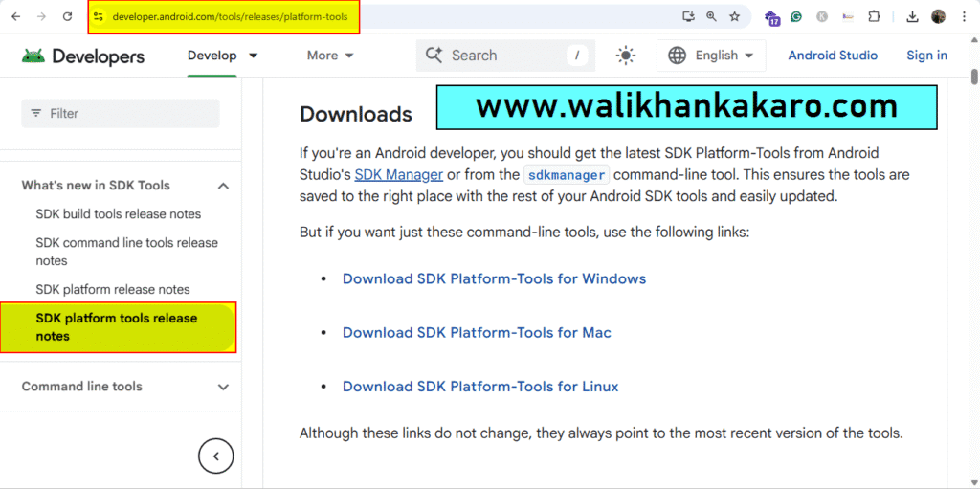
Task: Follow the SDK Manager link
Action: (x=399, y=174)
